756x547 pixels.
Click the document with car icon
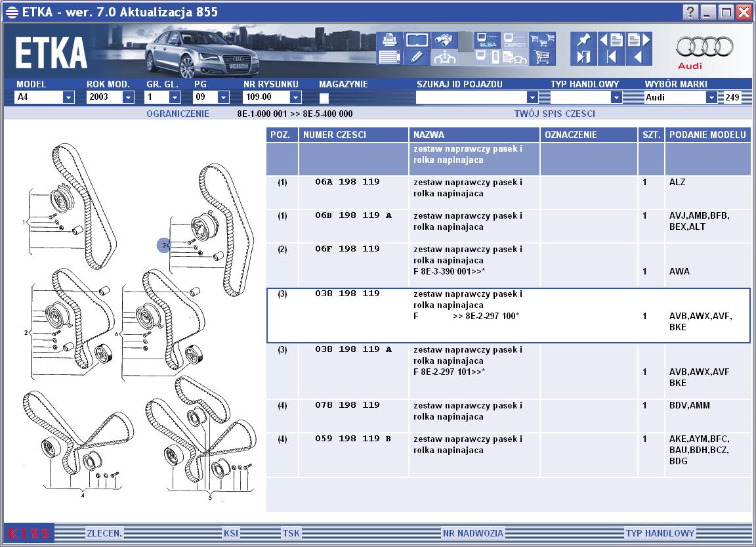coord(515,57)
